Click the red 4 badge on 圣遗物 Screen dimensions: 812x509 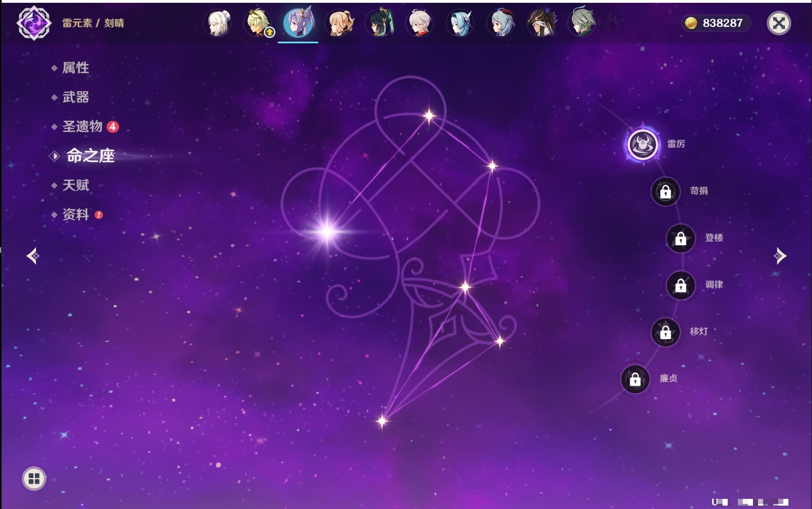113,127
